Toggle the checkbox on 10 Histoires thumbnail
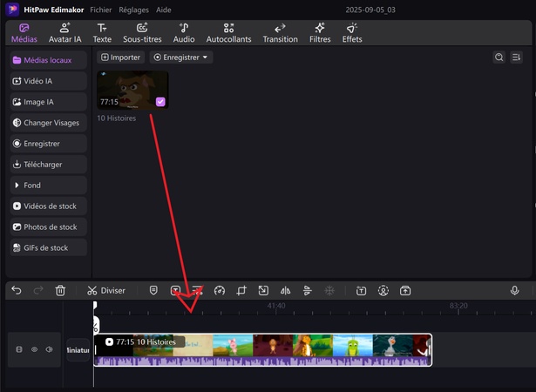This screenshot has height=392, width=536. coord(160,102)
